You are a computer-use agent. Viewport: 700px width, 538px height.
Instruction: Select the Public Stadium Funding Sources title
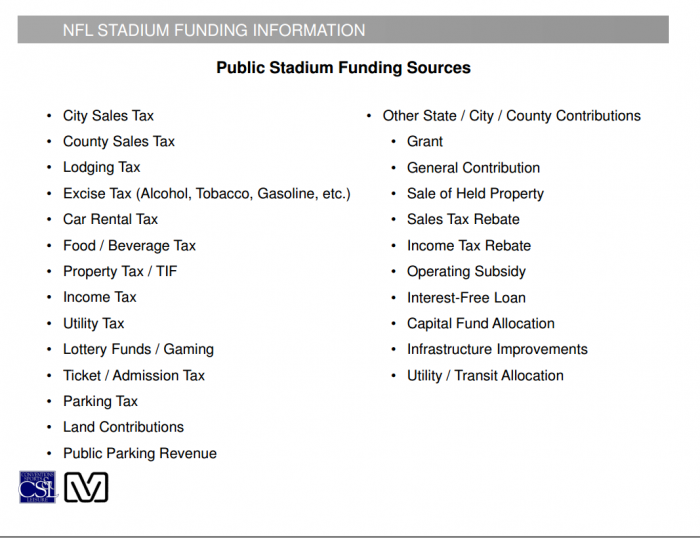[343, 68]
